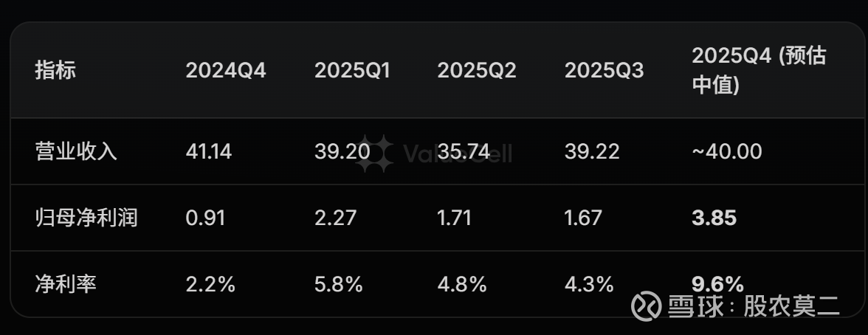Select the ~40.00 estimated revenue cell
The width and height of the screenshot is (868, 335).
pos(727,152)
